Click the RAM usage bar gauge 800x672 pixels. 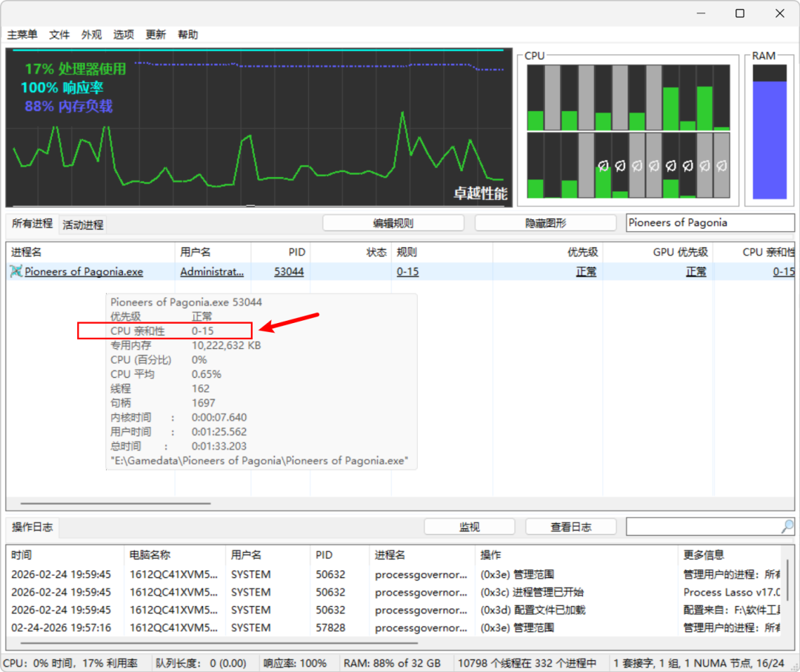(x=770, y=132)
